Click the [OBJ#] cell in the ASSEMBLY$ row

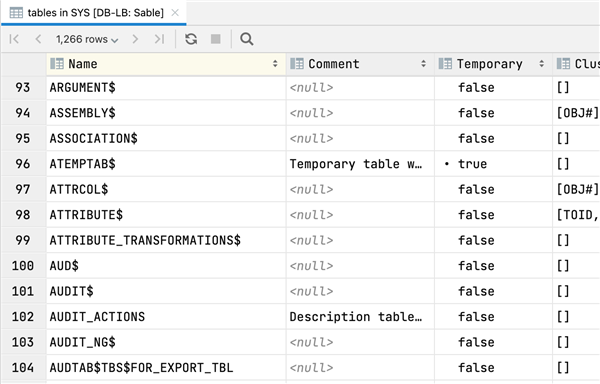[576, 113]
